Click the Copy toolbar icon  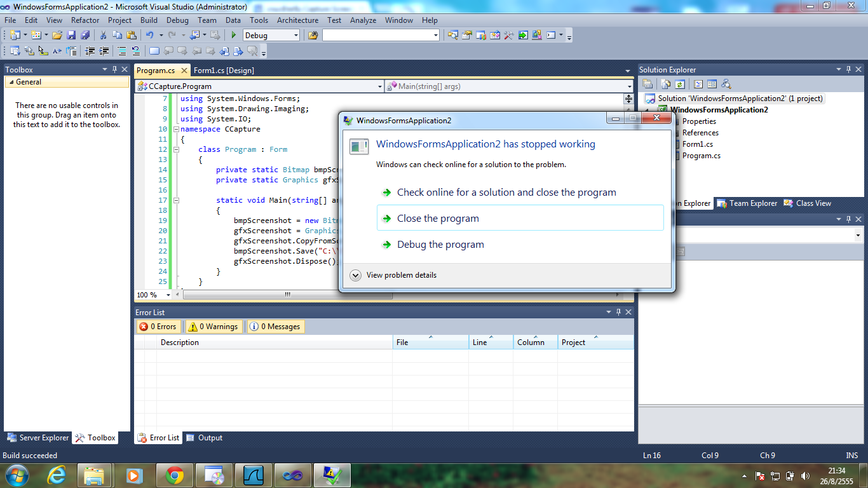117,35
